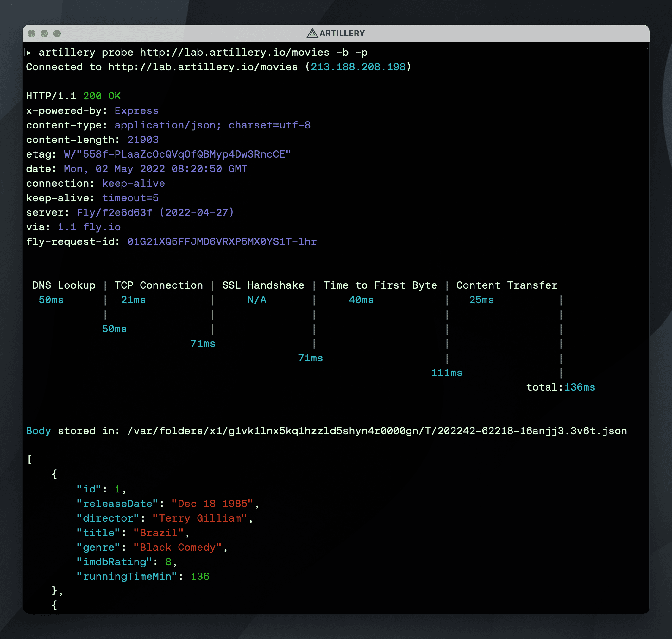
Task: Click the green maximize window button
Action: (57, 33)
